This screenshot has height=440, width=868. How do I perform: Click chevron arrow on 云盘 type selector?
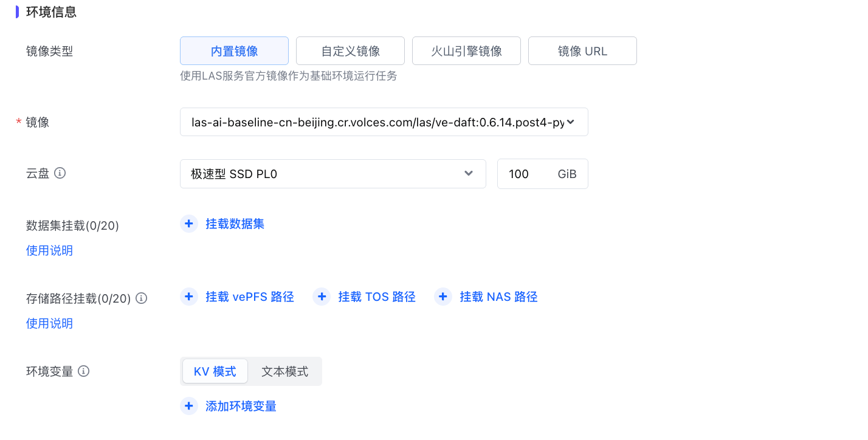[x=469, y=174]
